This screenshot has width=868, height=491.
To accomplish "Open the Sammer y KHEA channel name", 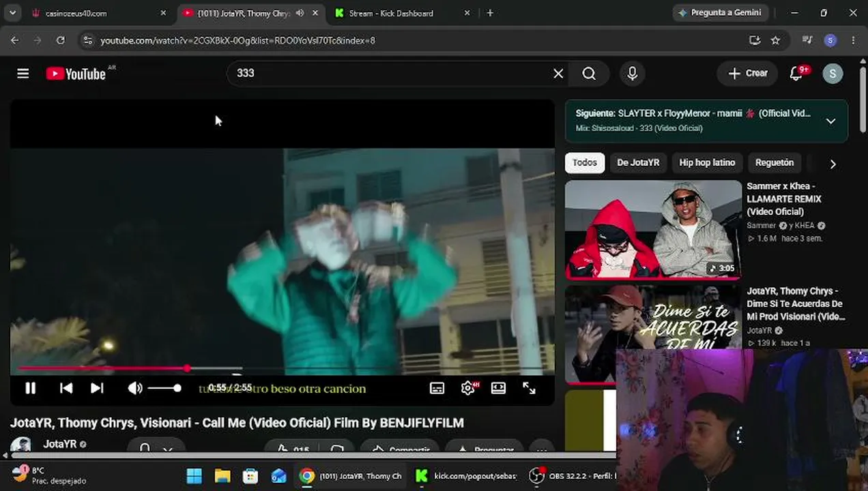I will coord(781,226).
